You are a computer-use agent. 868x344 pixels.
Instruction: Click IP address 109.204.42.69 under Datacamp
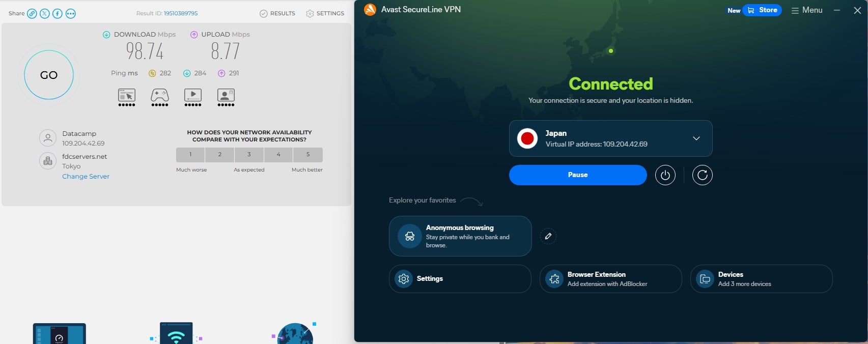coord(83,144)
